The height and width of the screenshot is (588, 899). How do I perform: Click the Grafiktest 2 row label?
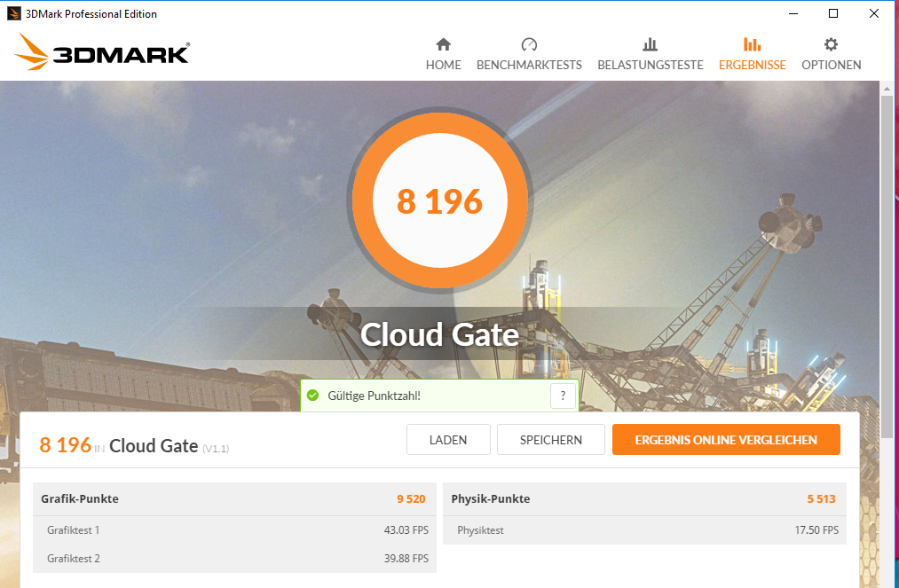(74, 558)
